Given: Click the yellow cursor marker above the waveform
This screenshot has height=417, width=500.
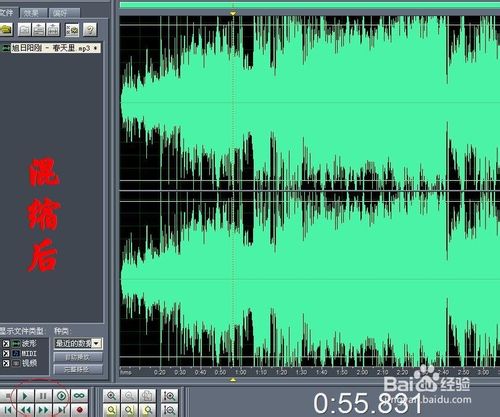Looking at the screenshot, I should pyautogui.click(x=233, y=13).
